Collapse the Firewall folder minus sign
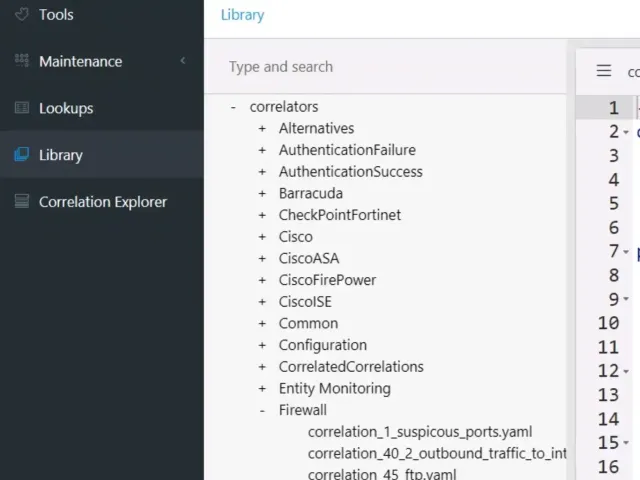 pyautogui.click(x=262, y=410)
